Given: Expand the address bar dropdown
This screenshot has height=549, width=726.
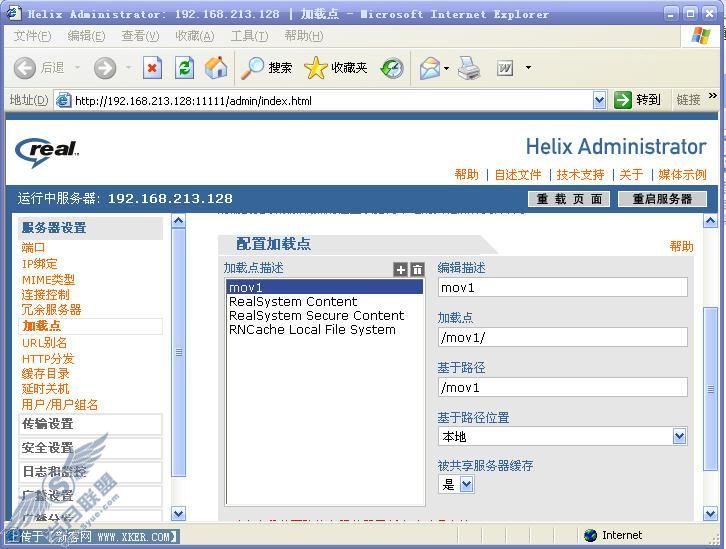Looking at the screenshot, I should (599, 100).
